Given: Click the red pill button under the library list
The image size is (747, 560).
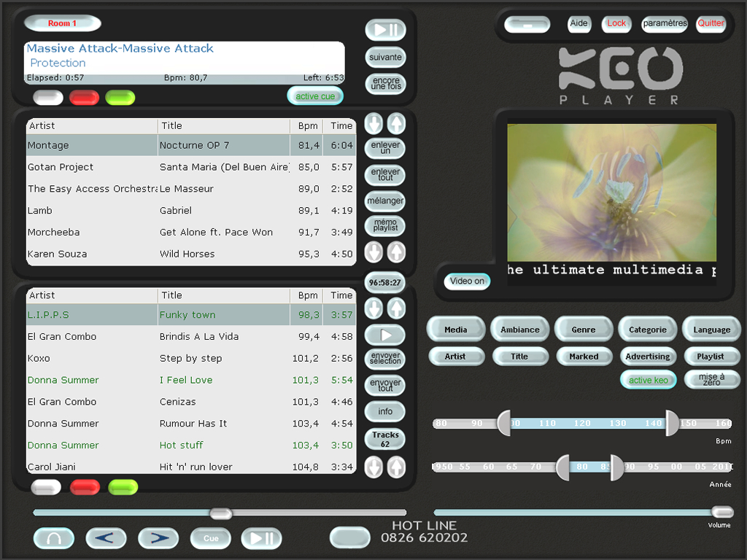Looking at the screenshot, I should pos(85,487).
